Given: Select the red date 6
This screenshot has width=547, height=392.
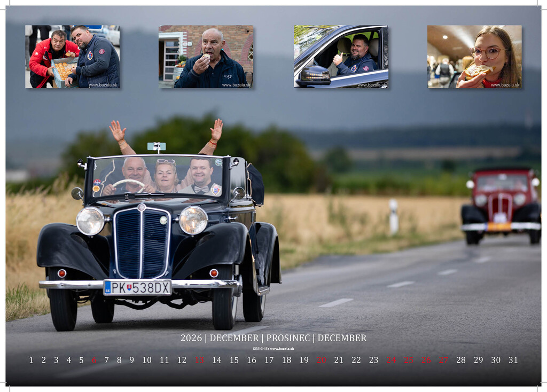Looking at the screenshot, I should 93,360.
